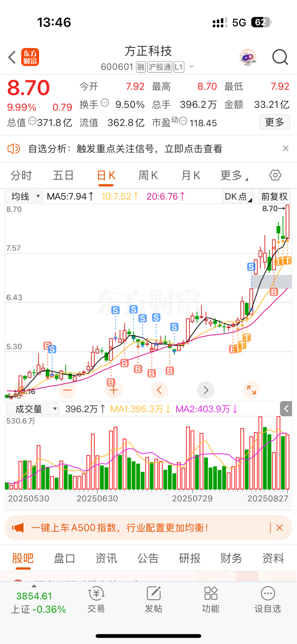Tap the battery indicator in status bar
Viewport: 297px width, 644px height.
261,22
